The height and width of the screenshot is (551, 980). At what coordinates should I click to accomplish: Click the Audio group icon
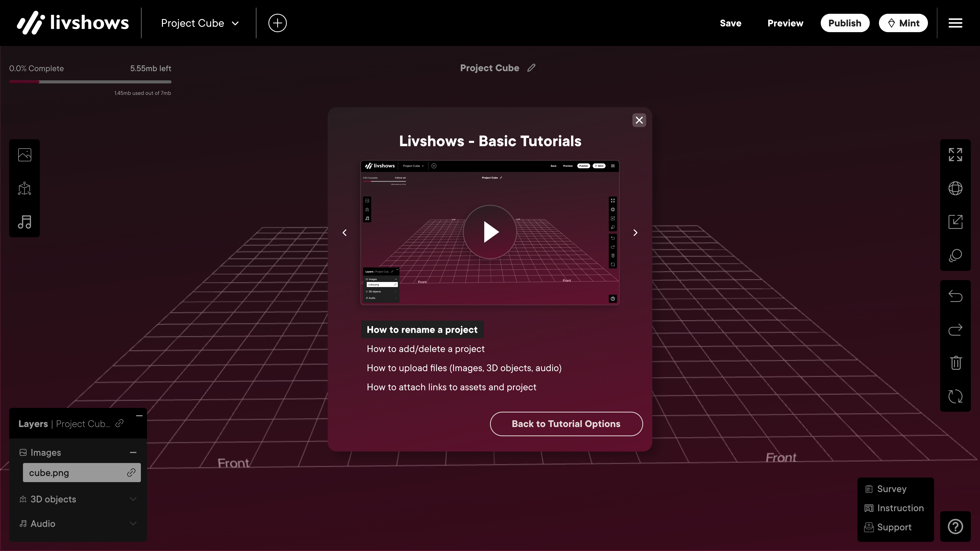pyautogui.click(x=23, y=524)
